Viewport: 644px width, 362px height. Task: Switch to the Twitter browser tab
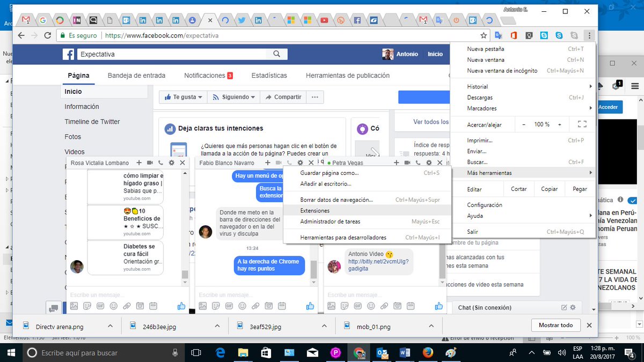(241, 20)
